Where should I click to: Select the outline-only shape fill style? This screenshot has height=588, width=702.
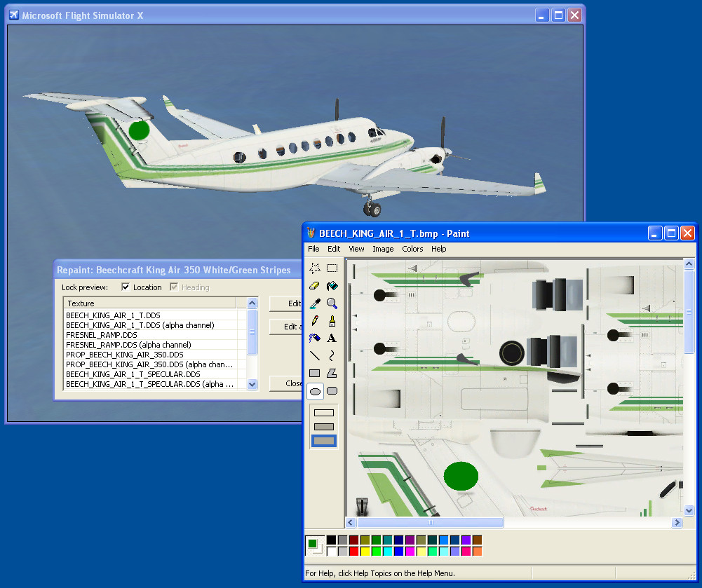click(x=324, y=413)
